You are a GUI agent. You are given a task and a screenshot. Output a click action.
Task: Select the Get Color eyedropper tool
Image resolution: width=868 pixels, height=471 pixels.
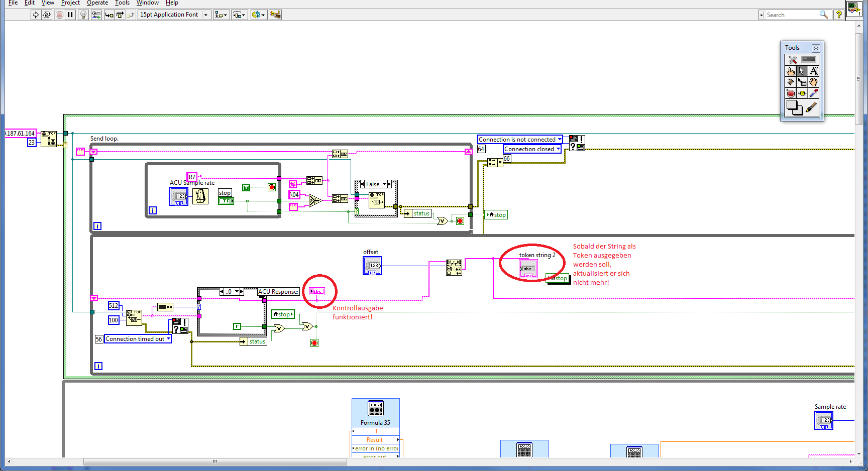(x=814, y=93)
